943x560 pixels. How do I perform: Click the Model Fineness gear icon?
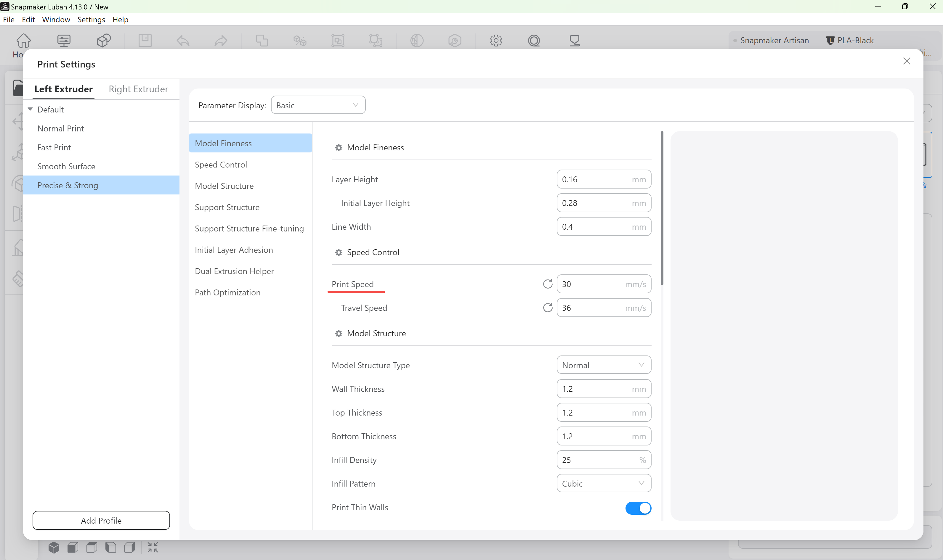(339, 147)
